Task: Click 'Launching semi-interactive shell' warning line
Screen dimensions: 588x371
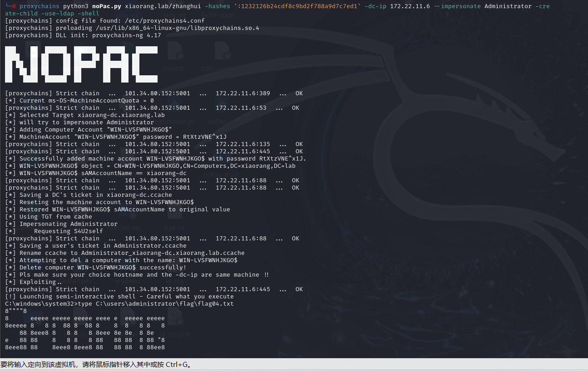Action: click(119, 297)
